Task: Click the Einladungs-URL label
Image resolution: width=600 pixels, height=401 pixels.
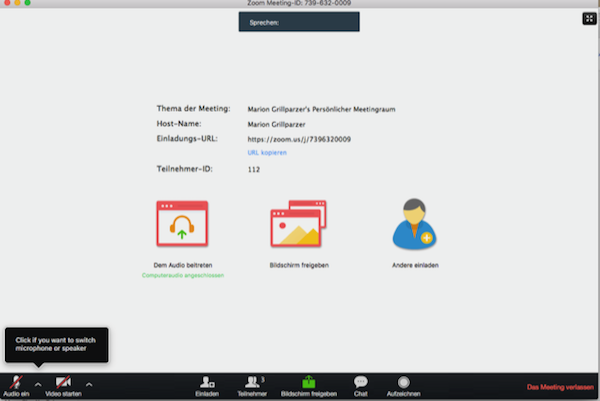Action: 187,139
